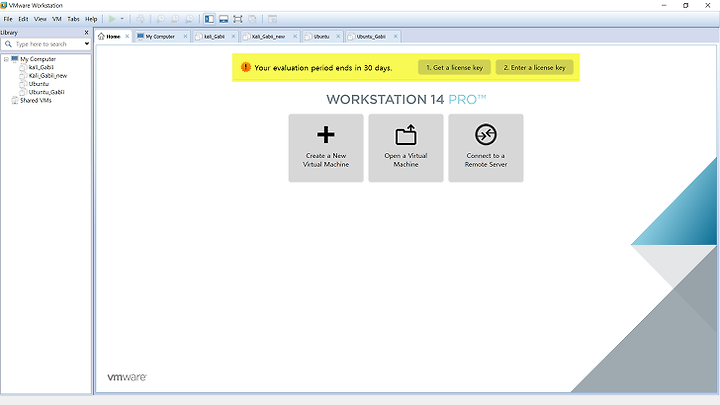Click the green Power On play icon
Screen dimensions: 720x405
click(112, 19)
